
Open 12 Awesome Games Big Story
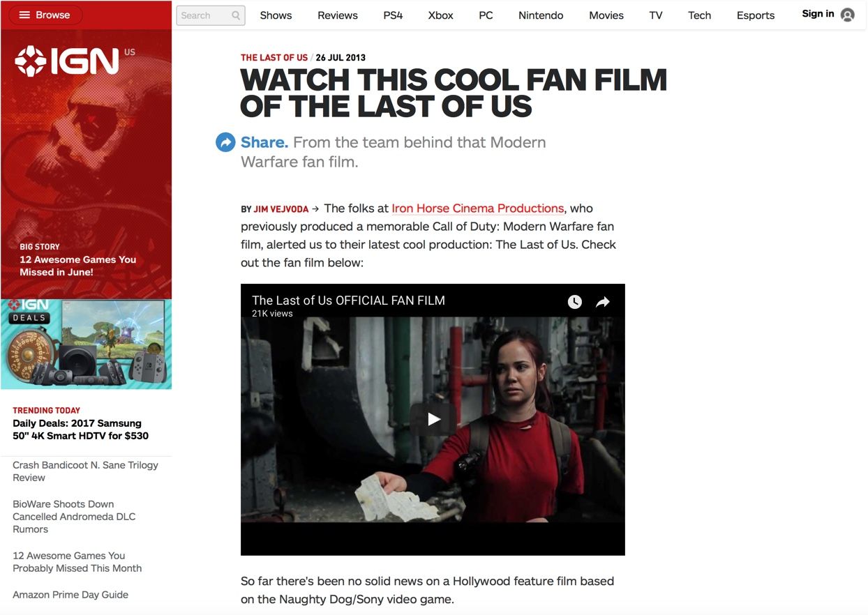pos(78,266)
